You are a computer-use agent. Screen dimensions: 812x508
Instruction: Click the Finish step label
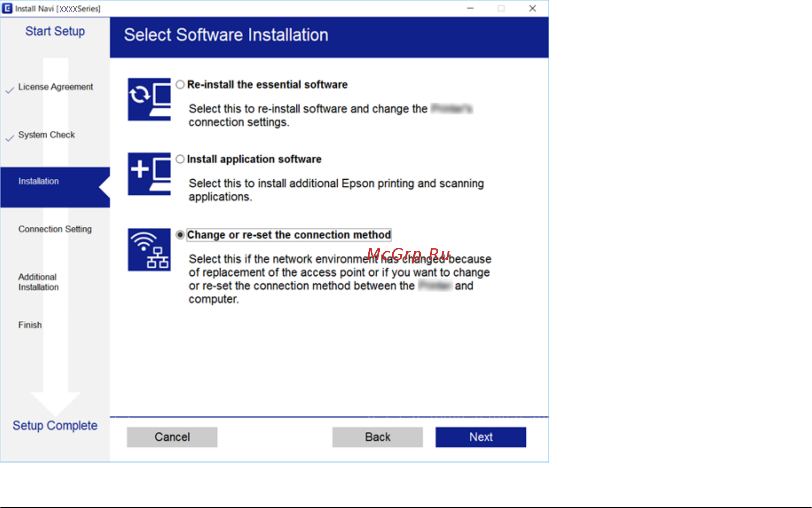click(30, 325)
